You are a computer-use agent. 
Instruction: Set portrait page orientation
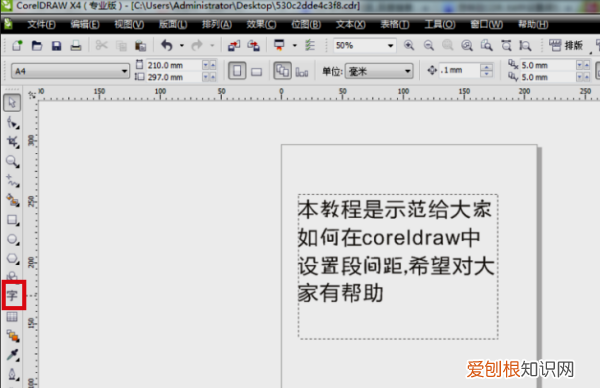pos(237,71)
